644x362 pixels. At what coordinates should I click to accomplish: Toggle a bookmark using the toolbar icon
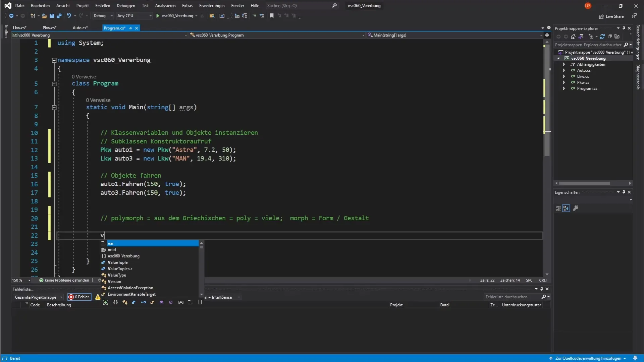pos(272,16)
